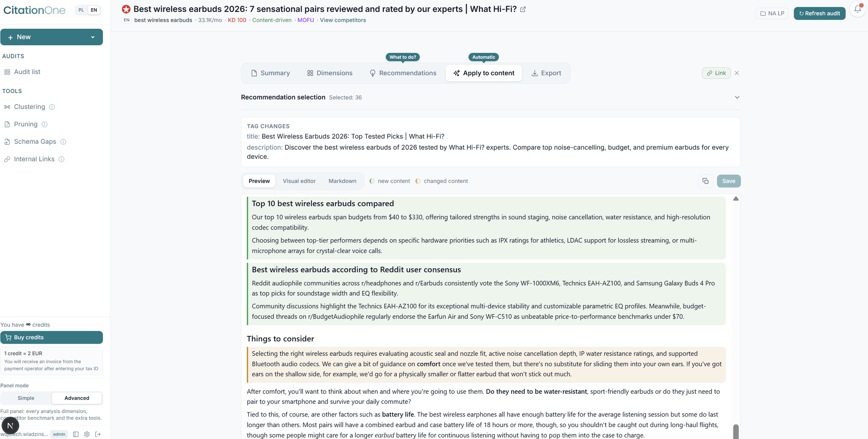Open the Recommendations tab
Viewport: 868px width, 439px height.
tap(403, 73)
